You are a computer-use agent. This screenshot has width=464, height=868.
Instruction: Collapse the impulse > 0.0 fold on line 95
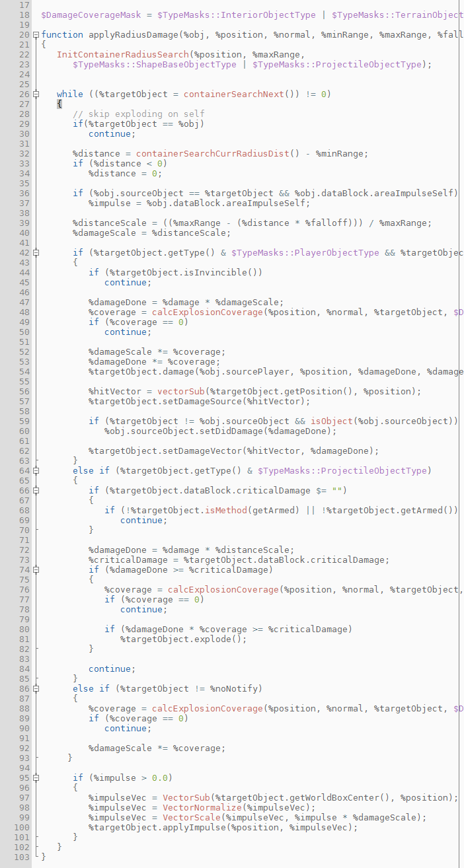click(36, 778)
